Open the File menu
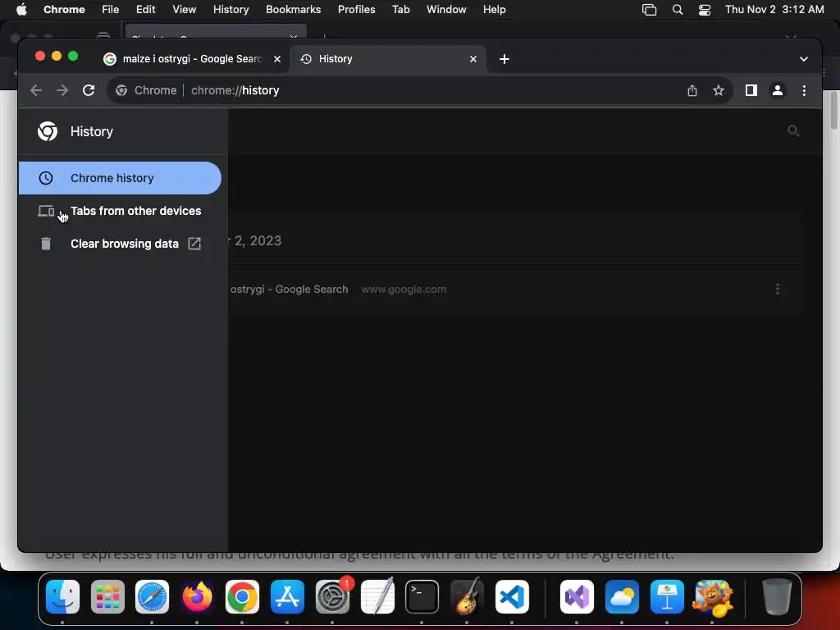This screenshot has width=840, height=630. pyautogui.click(x=111, y=9)
